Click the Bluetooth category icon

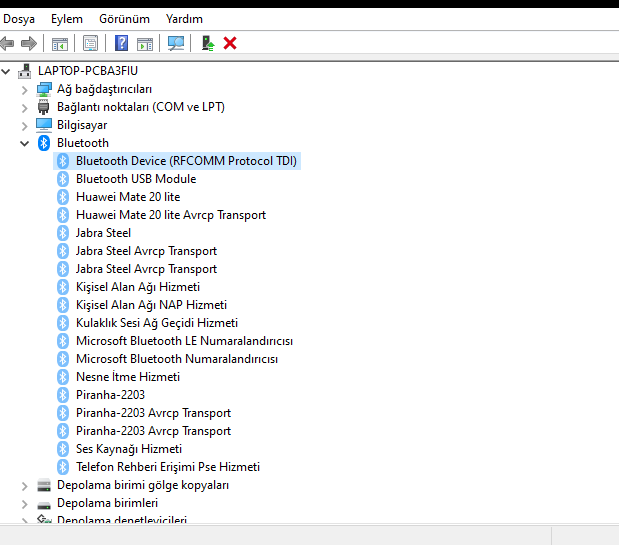44,143
